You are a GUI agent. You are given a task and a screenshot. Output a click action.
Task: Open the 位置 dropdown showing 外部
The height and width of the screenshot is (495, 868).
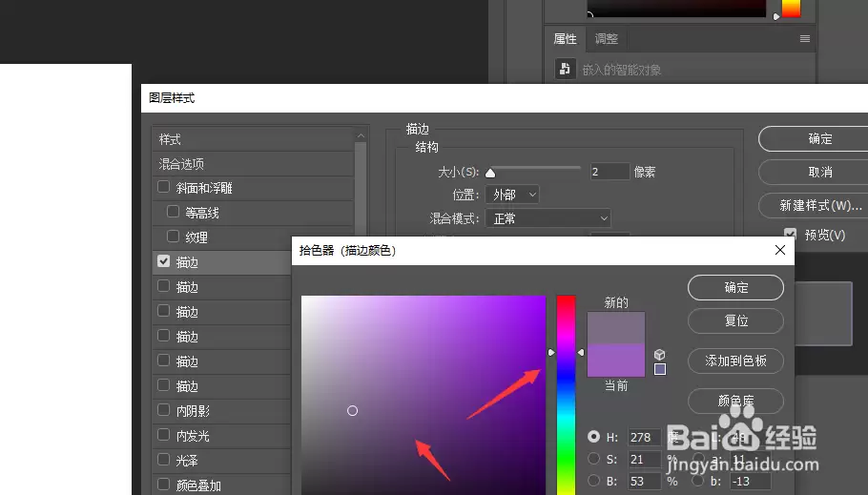pos(512,195)
